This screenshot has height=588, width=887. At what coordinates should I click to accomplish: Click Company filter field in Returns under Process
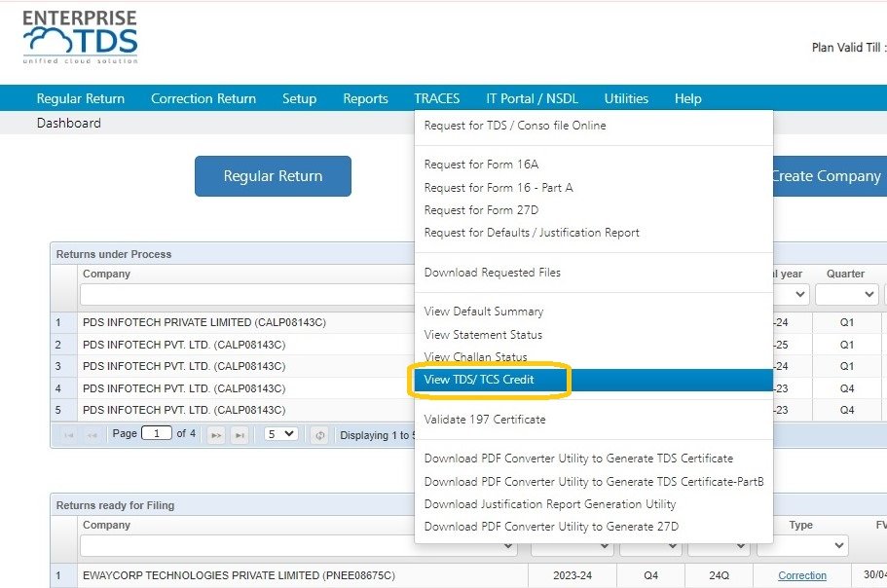tap(247, 295)
